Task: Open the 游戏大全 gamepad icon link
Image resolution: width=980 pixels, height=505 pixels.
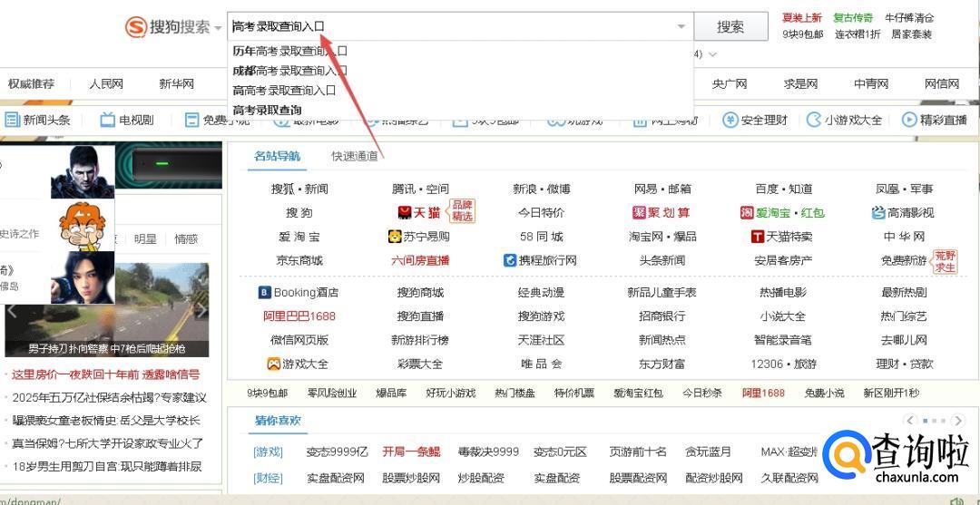Action: 273,364
